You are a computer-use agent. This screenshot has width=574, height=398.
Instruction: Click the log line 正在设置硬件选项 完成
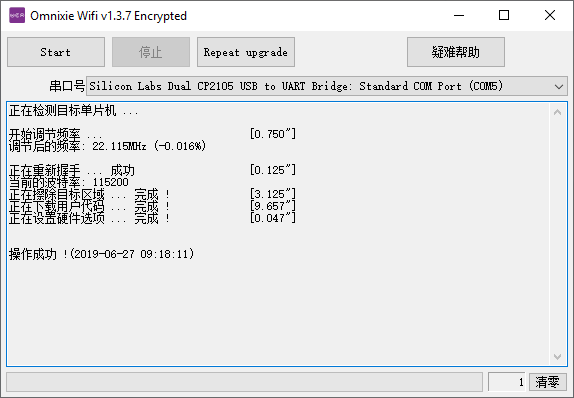pos(89,218)
